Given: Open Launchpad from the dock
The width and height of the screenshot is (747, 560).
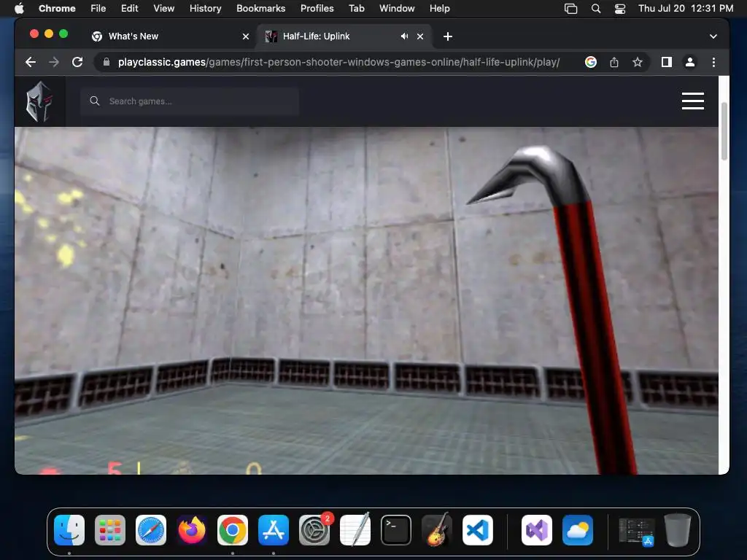Looking at the screenshot, I should pyautogui.click(x=110, y=530).
